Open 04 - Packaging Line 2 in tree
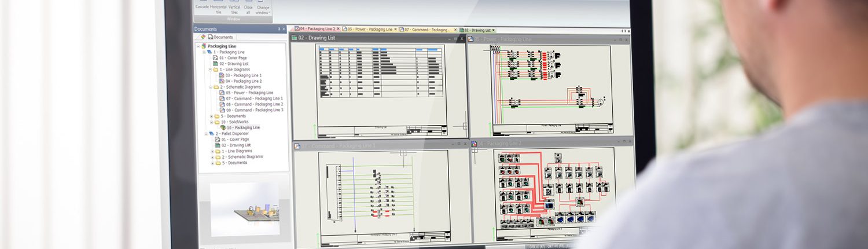This screenshot has height=249, width=868. pyautogui.click(x=244, y=81)
